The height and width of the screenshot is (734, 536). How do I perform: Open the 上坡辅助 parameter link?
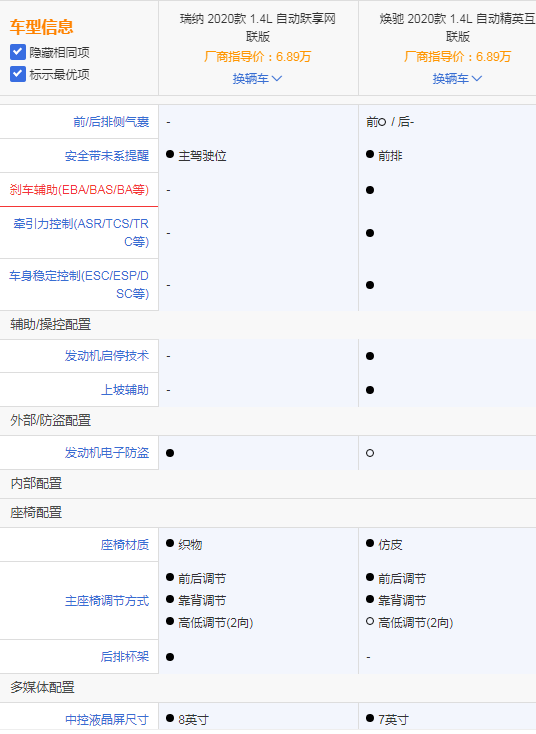pos(125,390)
